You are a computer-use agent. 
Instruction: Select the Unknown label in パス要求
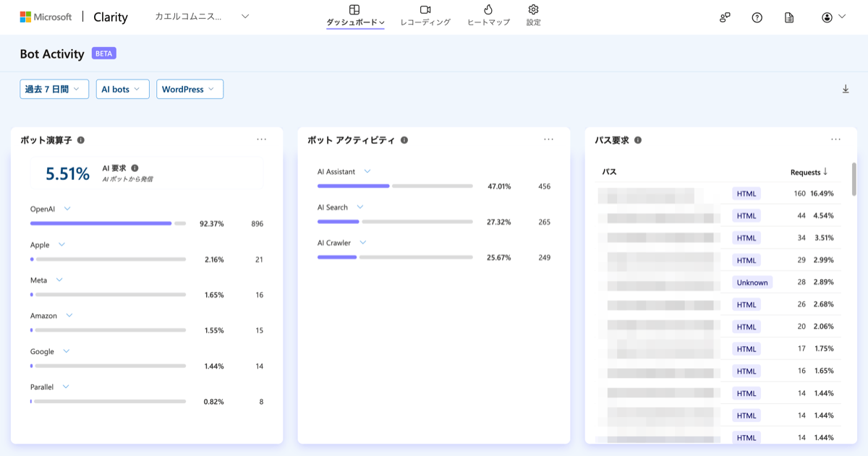pos(751,282)
